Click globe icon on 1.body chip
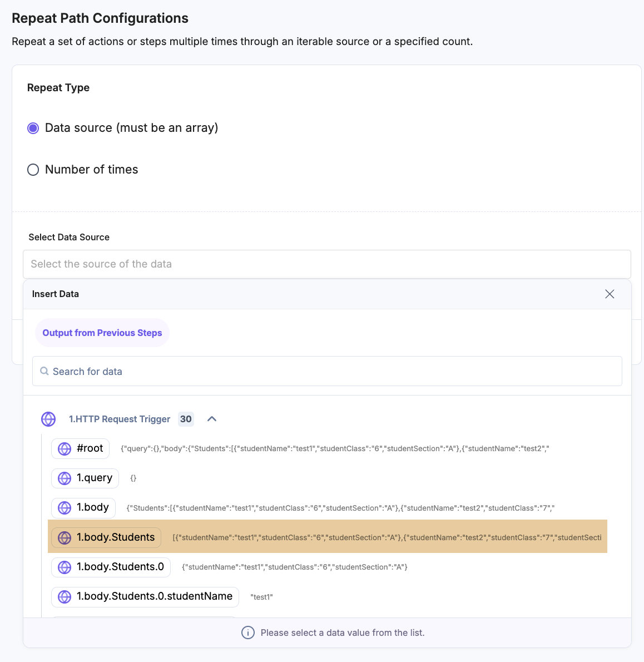The width and height of the screenshot is (644, 662). [65, 508]
